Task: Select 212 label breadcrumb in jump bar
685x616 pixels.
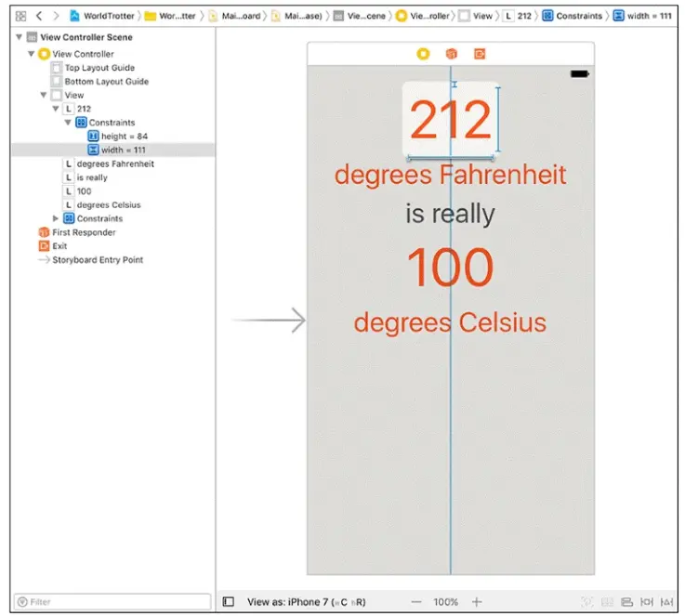Action: (x=518, y=16)
